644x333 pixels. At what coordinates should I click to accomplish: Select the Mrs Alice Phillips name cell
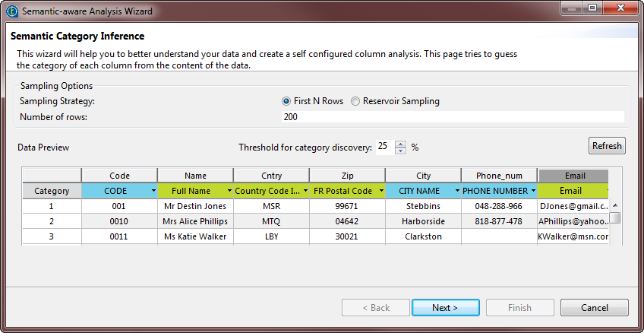pyautogui.click(x=195, y=221)
